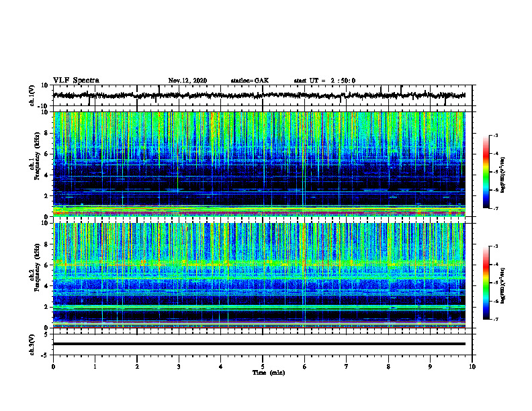Click the ch.1 voltage waveform trace

tap(259, 95)
